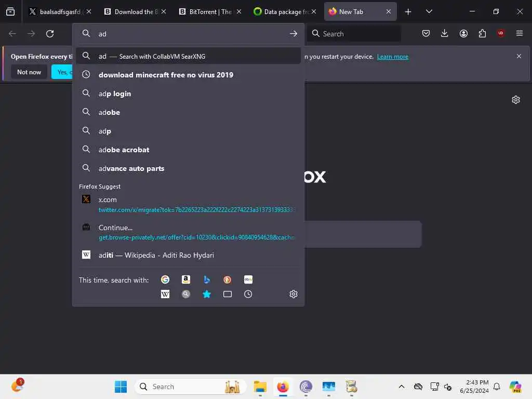Image resolution: width=532 pixels, height=399 pixels.
Task: Select 'ad — Search with CollabVM SearXNG'
Action: pyautogui.click(x=188, y=56)
